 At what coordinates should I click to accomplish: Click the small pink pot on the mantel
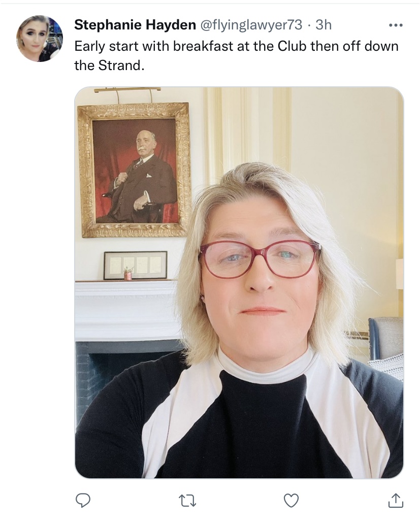[x=128, y=274]
